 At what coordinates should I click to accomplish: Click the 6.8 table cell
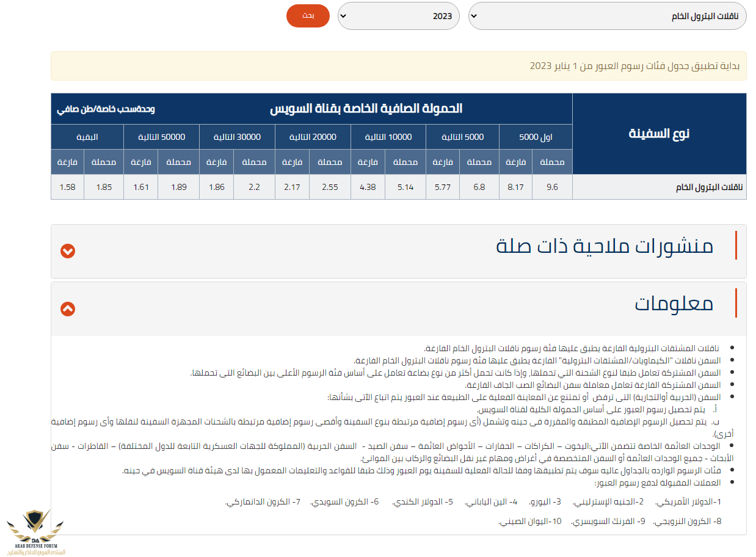[x=478, y=187]
